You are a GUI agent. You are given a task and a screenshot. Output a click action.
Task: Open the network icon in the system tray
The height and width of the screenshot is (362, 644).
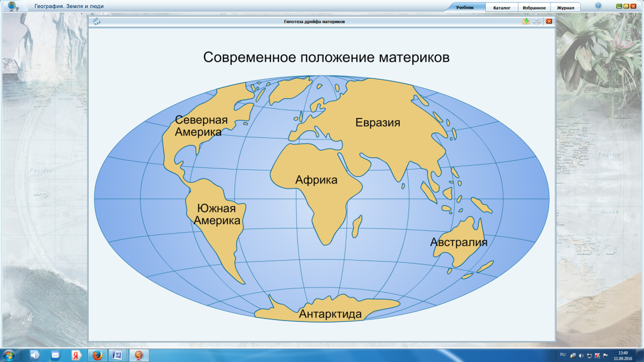[x=589, y=357]
